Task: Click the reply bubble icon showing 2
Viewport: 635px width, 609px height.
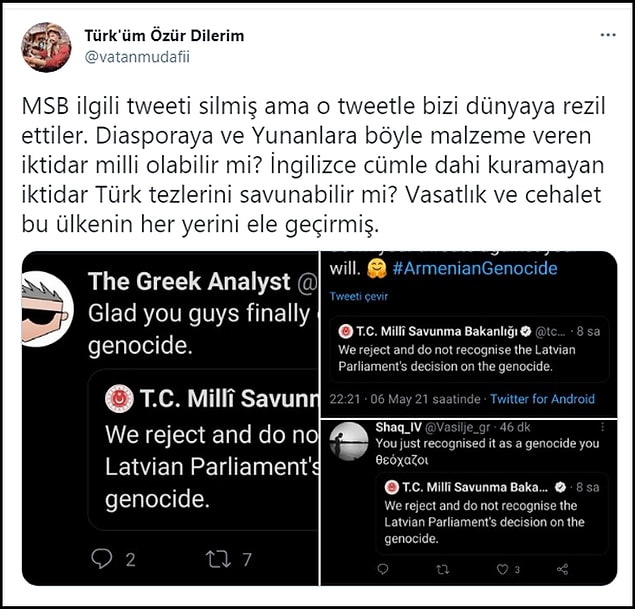Action: click(x=101, y=559)
